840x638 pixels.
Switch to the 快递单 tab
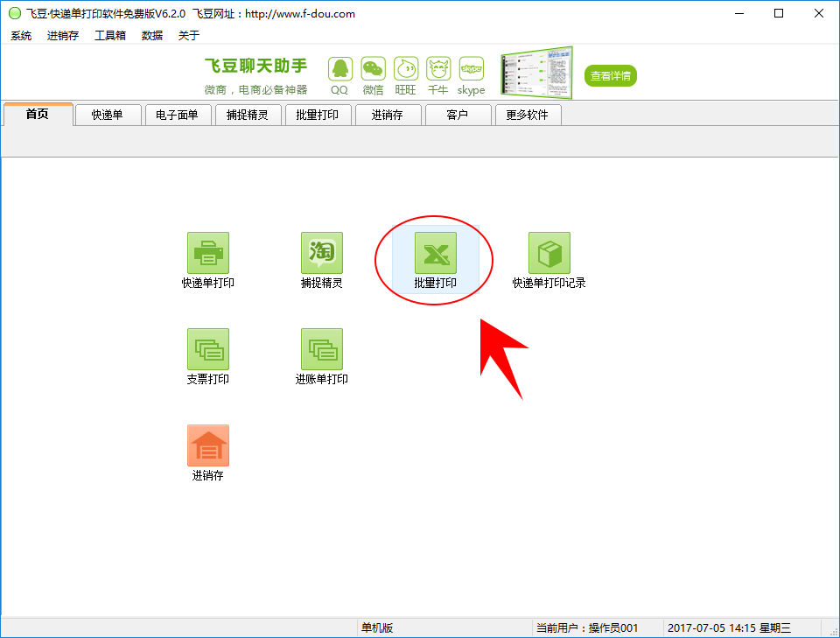pos(108,115)
